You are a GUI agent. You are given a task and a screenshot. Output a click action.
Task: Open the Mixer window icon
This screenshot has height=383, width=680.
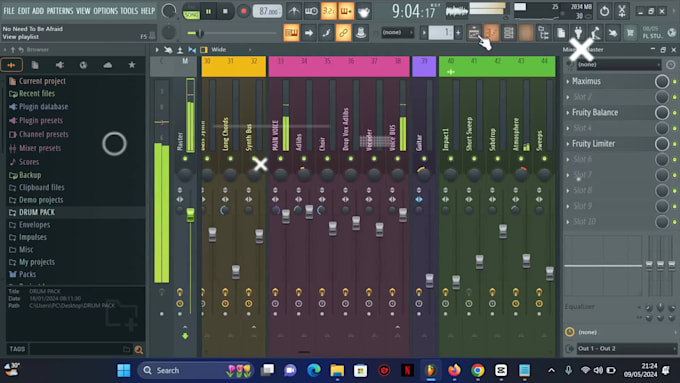[x=526, y=33]
